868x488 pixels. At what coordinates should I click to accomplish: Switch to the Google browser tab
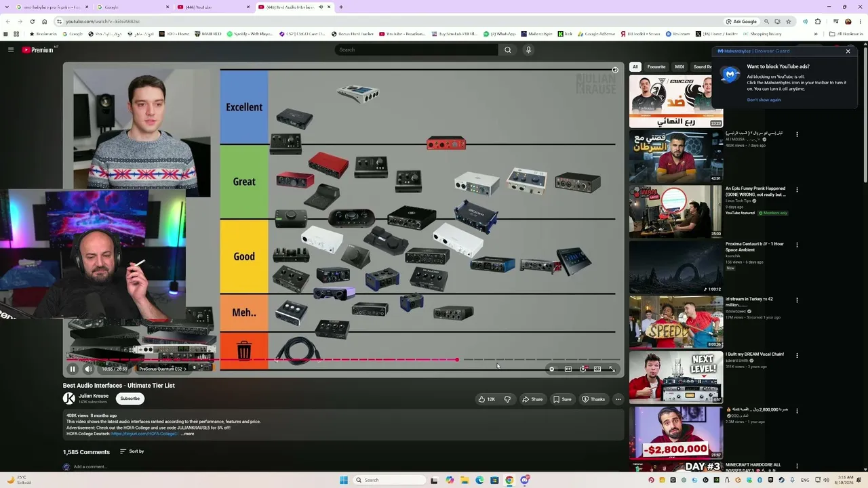[134, 7]
